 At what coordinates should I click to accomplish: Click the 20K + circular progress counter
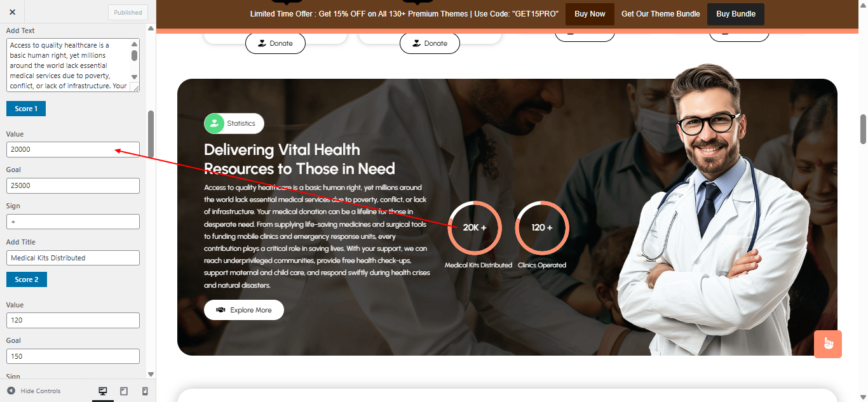tap(475, 227)
